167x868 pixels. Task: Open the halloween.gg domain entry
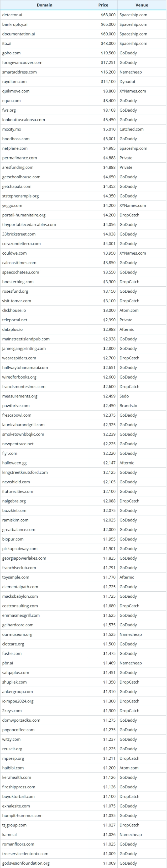tap(14, 463)
